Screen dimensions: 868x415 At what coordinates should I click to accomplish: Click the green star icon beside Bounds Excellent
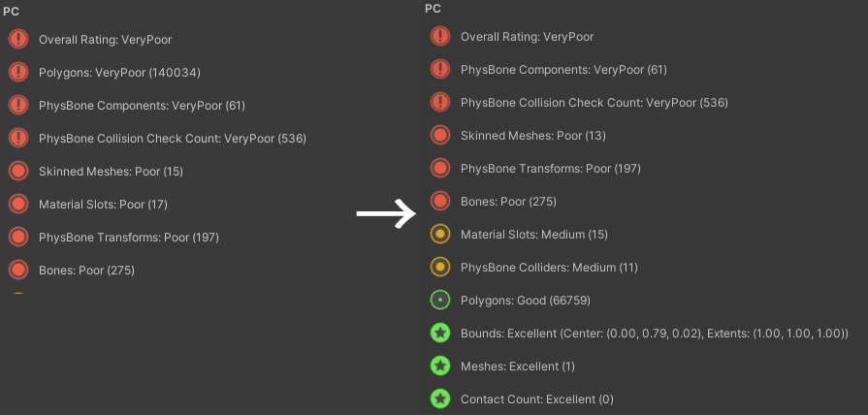440,334
